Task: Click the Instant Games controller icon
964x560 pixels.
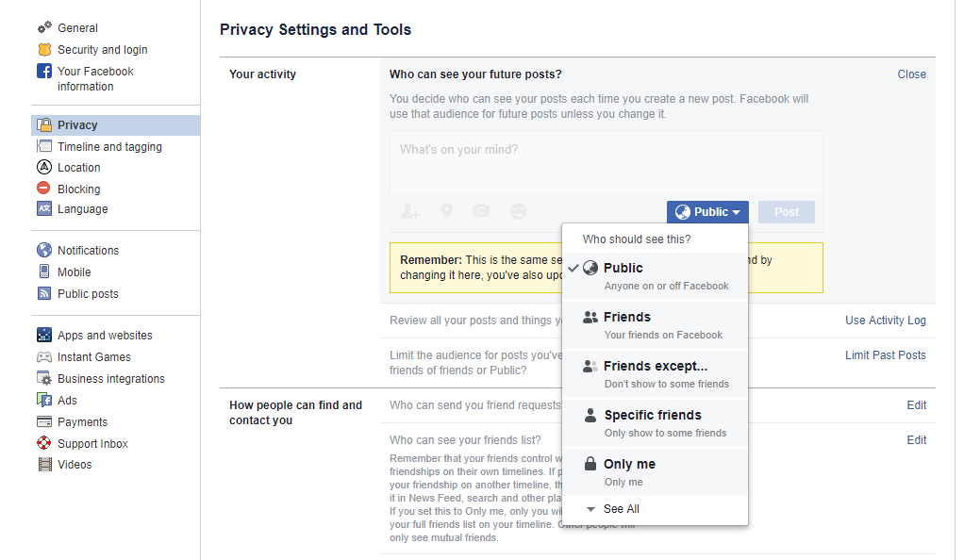Action: [x=44, y=356]
